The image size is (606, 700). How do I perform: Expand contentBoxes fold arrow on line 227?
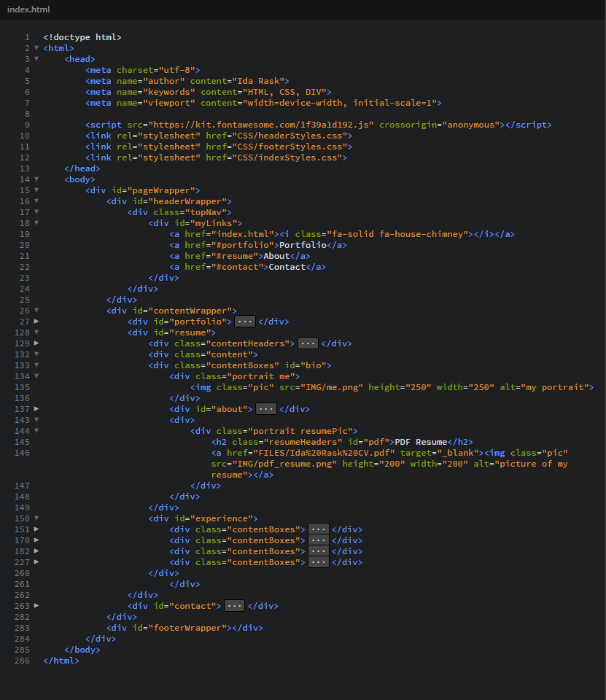coord(36,561)
